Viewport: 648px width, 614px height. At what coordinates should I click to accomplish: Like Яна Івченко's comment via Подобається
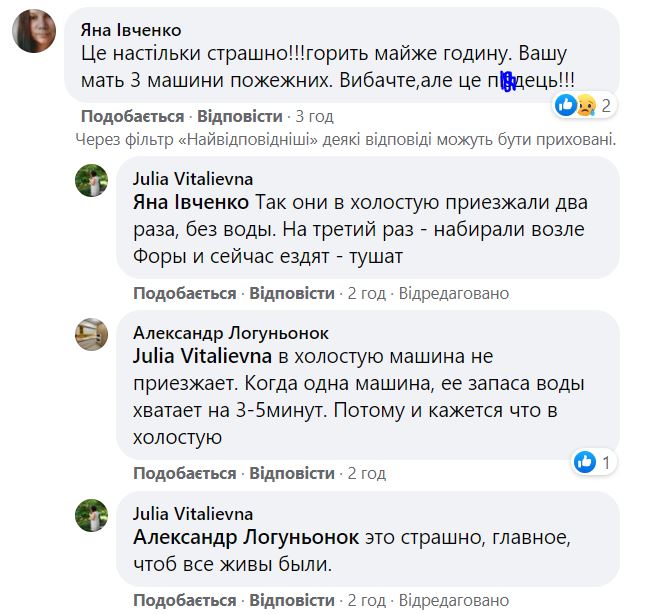pos(132,116)
